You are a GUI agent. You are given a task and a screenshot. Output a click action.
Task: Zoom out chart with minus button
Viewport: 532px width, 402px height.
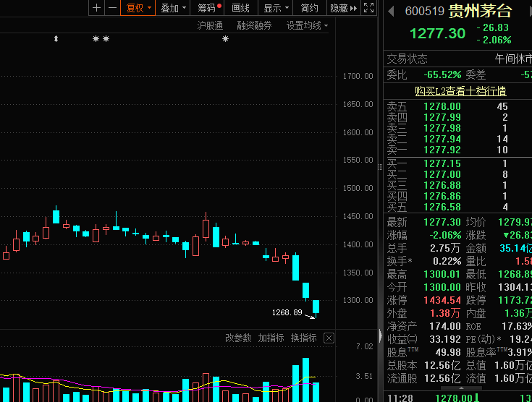click(113, 8)
